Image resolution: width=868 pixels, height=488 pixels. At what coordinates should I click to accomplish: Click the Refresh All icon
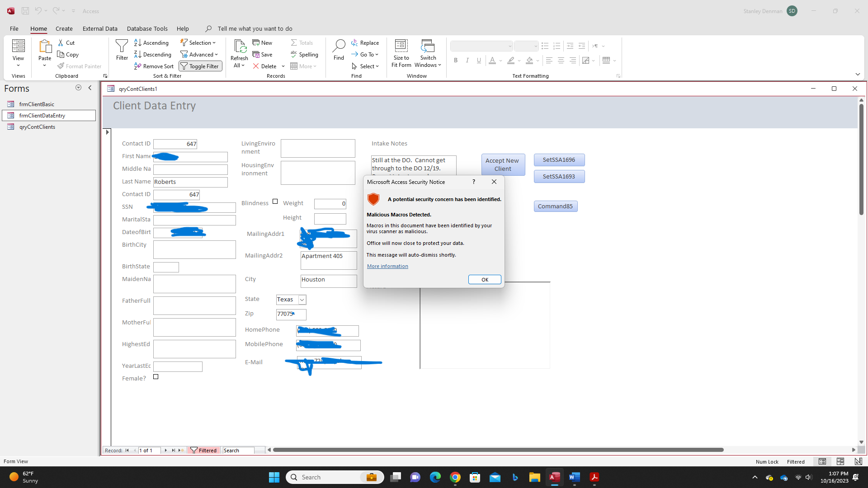239,46
